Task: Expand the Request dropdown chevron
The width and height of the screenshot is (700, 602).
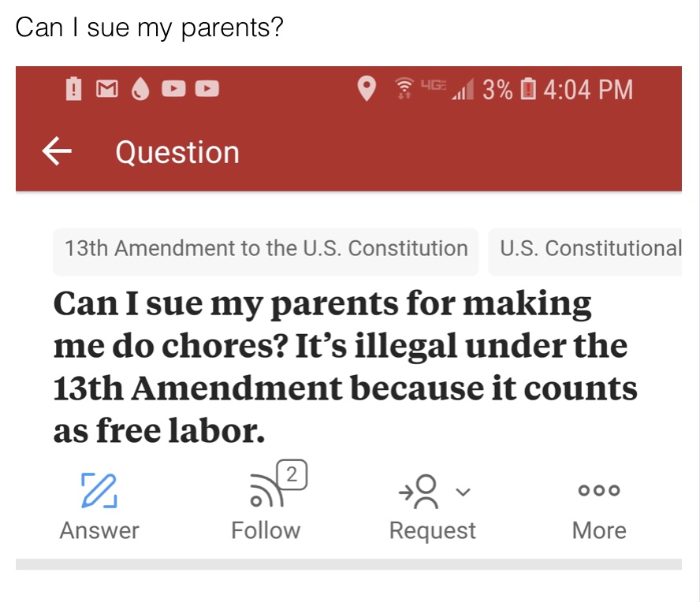Action: point(464,492)
